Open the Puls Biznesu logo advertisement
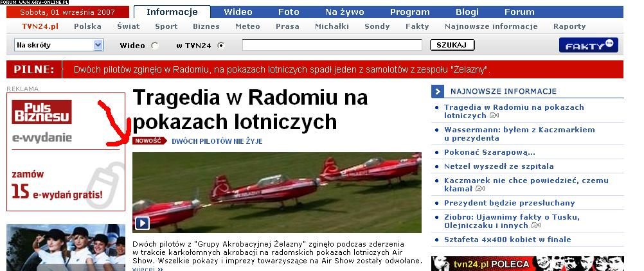This screenshot has width=644, height=271. click(x=42, y=112)
